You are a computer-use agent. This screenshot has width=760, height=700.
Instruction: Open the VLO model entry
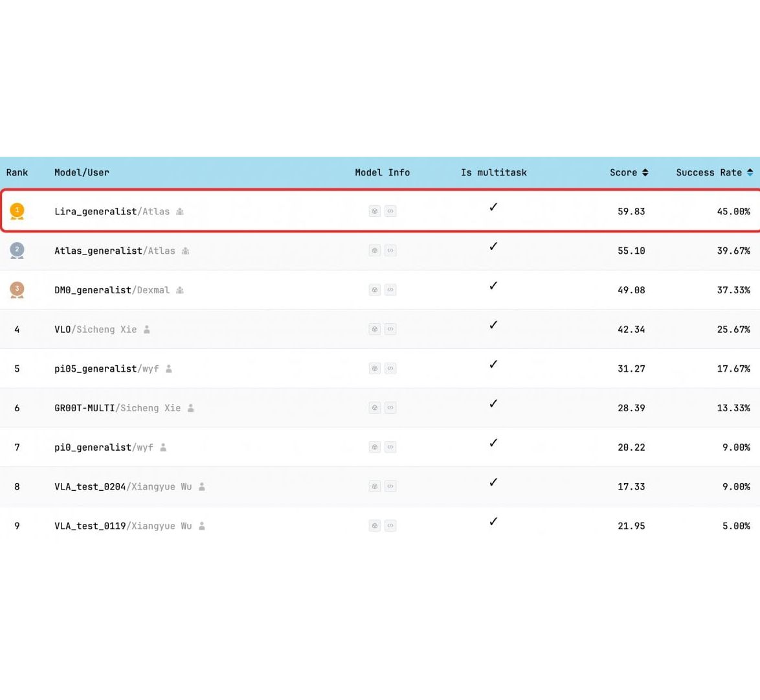point(63,329)
